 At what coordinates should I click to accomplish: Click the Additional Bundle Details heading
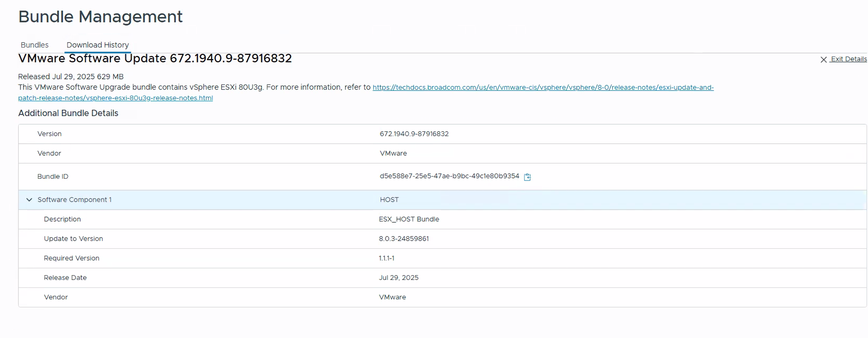click(x=68, y=113)
